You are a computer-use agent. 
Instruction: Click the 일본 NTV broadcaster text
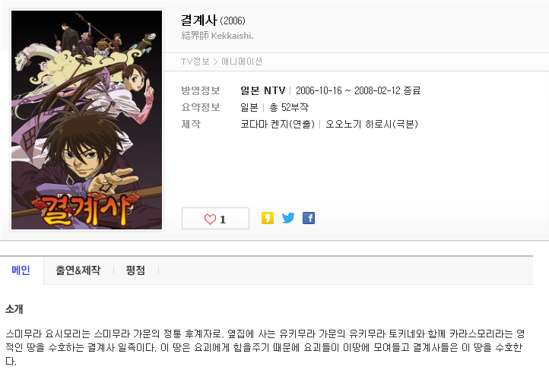coord(262,90)
